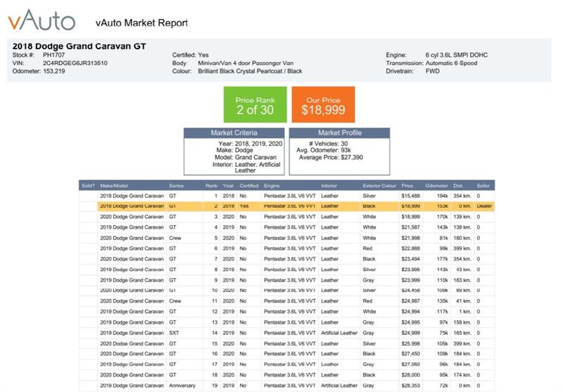563x392 pixels.
Task: Sort by the Make/Model column header
Action: coord(114,186)
